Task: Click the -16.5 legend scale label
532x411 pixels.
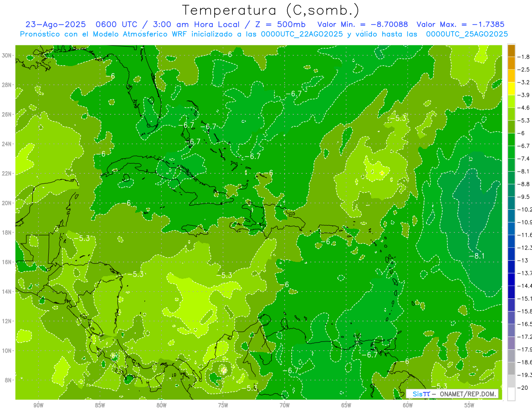Action: pos(525,324)
